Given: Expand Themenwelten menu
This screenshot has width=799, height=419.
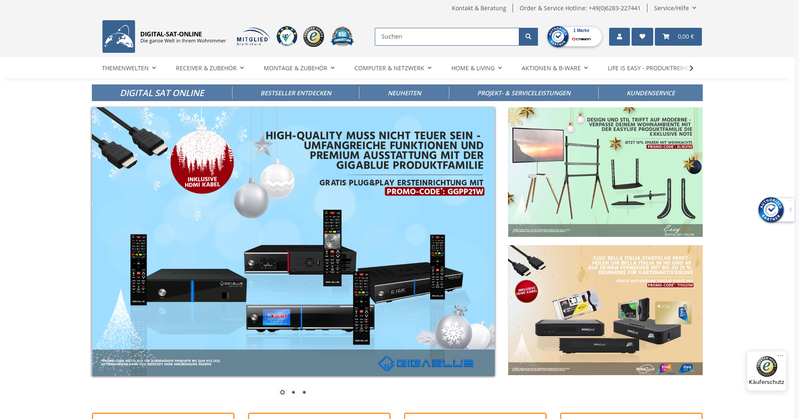Looking at the screenshot, I should [x=129, y=68].
